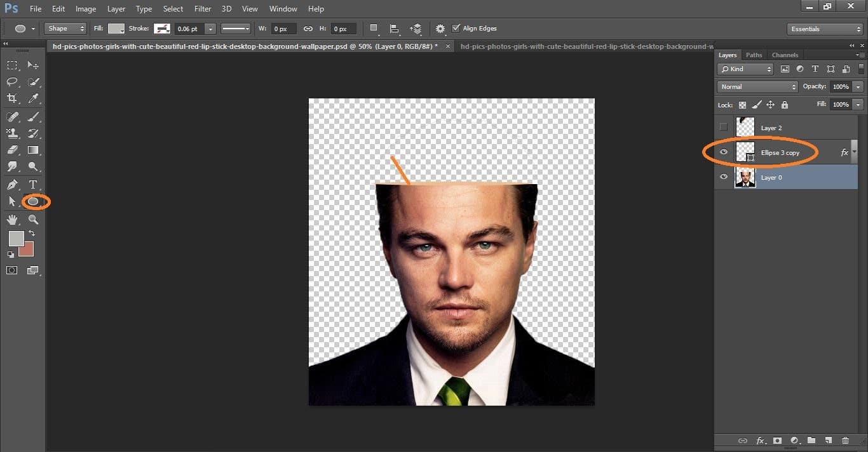Screen dimensions: 868x452
Task: Show Layer 2 visibility
Action: (x=724, y=127)
